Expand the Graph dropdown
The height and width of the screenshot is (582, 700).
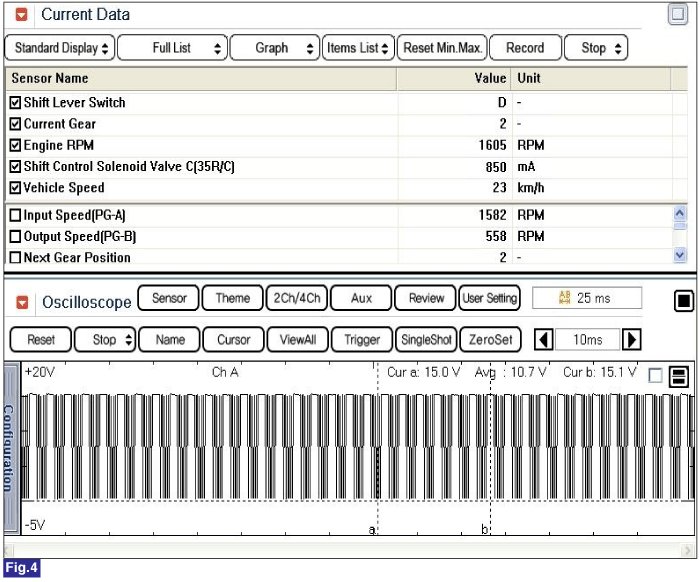pos(275,48)
